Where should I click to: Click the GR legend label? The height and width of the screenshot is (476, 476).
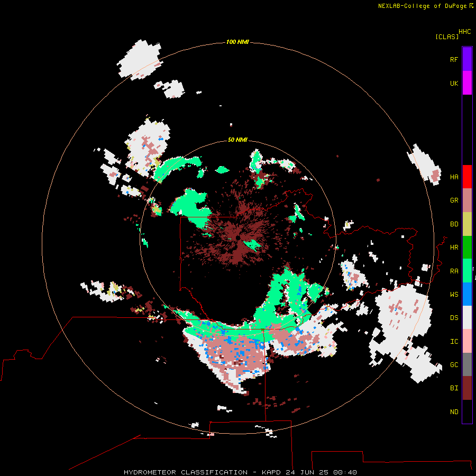(454, 200)
